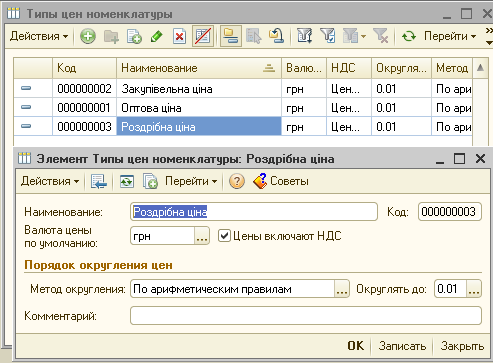Expand the toolbar overflow chevron
This screenshot has height=363, width=493.
pos(489,31)
